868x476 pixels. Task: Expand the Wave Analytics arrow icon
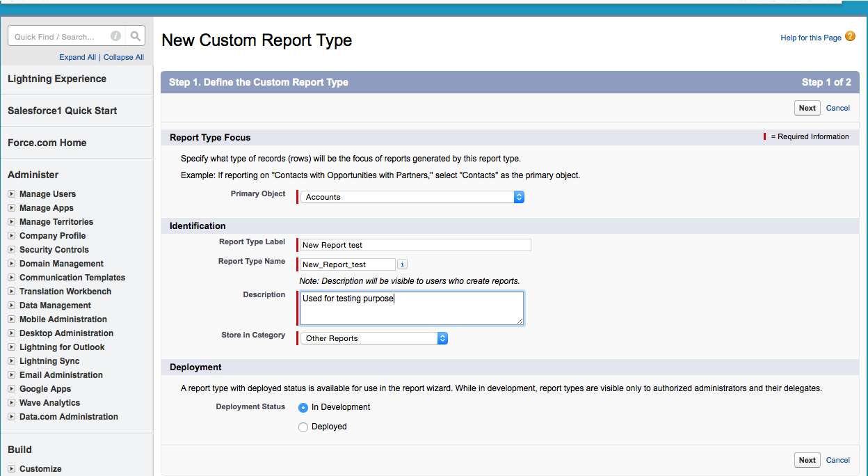(12, 403)
